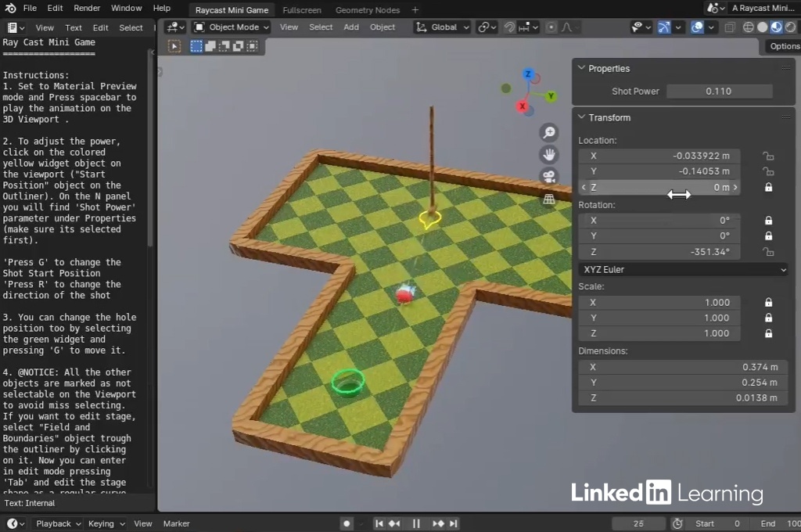Click the zoom viewport magnifier icon
The image size is (801, 532).
549,132
